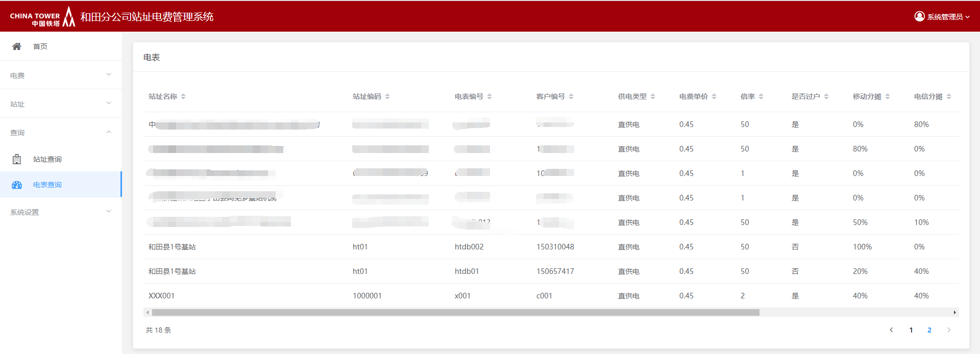Viewport: 980px width, 354px height.
Task: Click the home icon in the sidebar
Action: pyautogui.click(x=17, y=46)
